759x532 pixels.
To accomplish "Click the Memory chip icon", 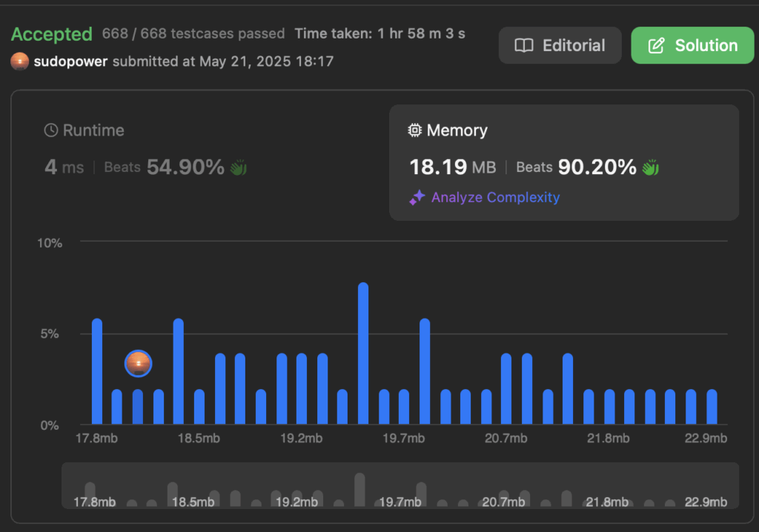I will click(415, 130).
